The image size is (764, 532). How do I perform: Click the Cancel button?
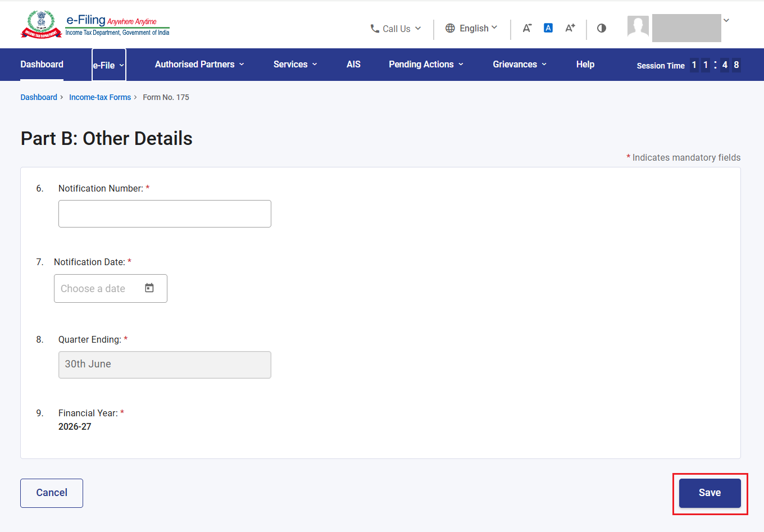tap(52, 493)
